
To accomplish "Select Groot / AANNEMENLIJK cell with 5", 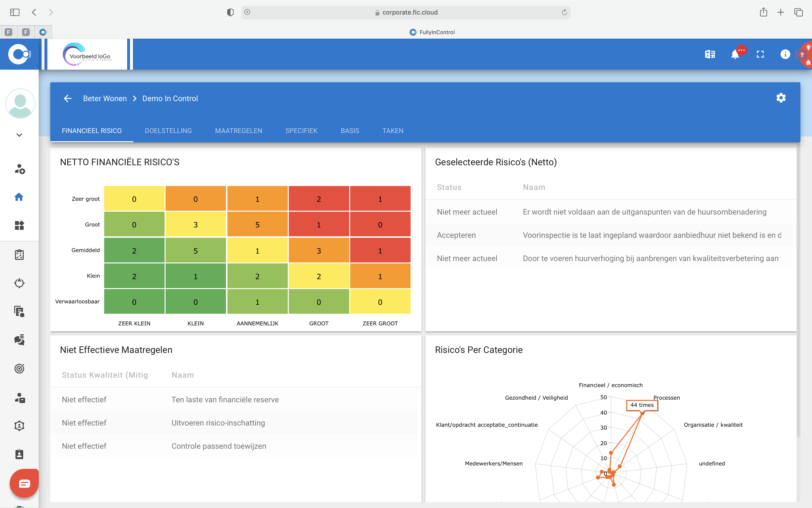I will [x=257, y=224].
